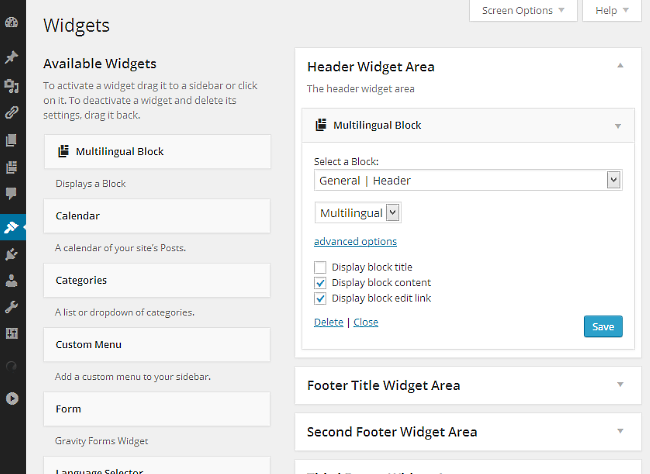The width and height of the screenshot is (650, 474).
Task: Click the blue Save button
Action: tap(603, 326)
